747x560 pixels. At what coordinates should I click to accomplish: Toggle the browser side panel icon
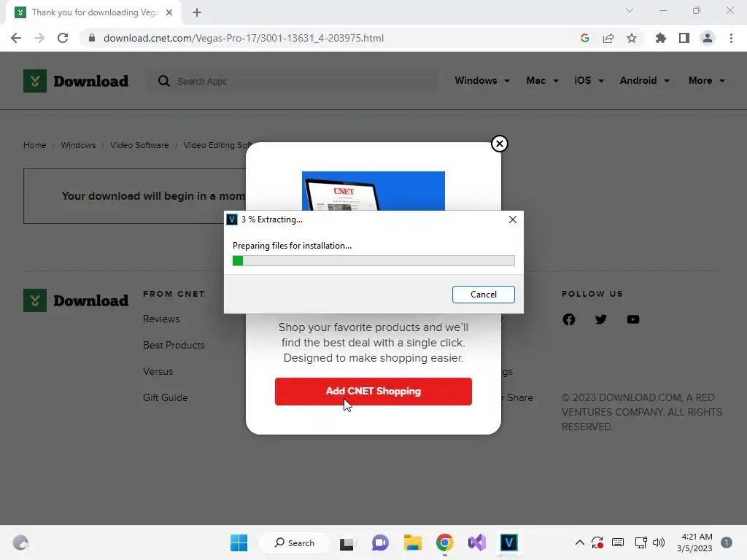pyautogui.click(x=684, y=38)
